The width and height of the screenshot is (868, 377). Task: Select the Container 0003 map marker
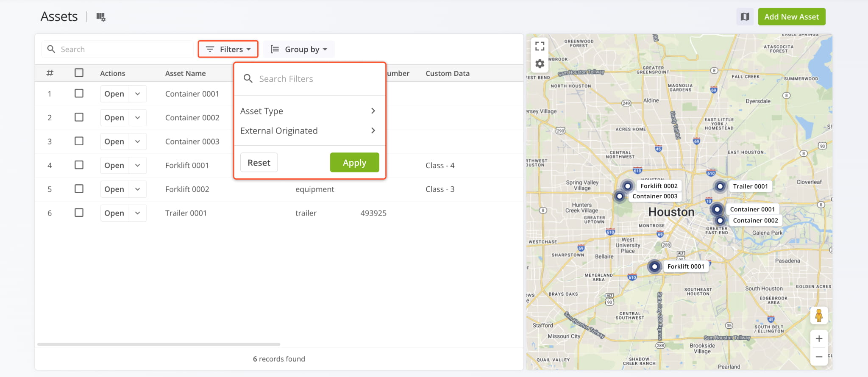pos(620,196)
